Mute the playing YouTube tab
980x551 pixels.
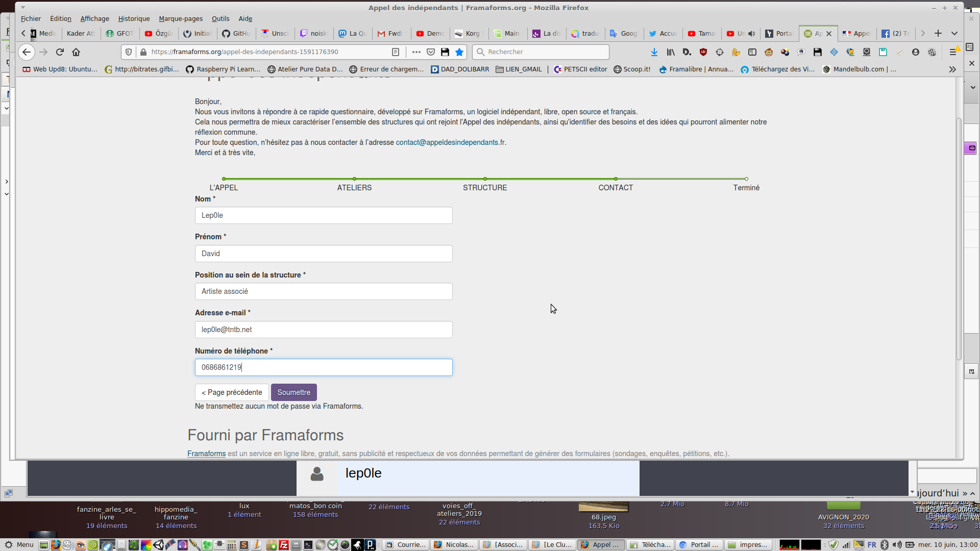tap(751, 34)
